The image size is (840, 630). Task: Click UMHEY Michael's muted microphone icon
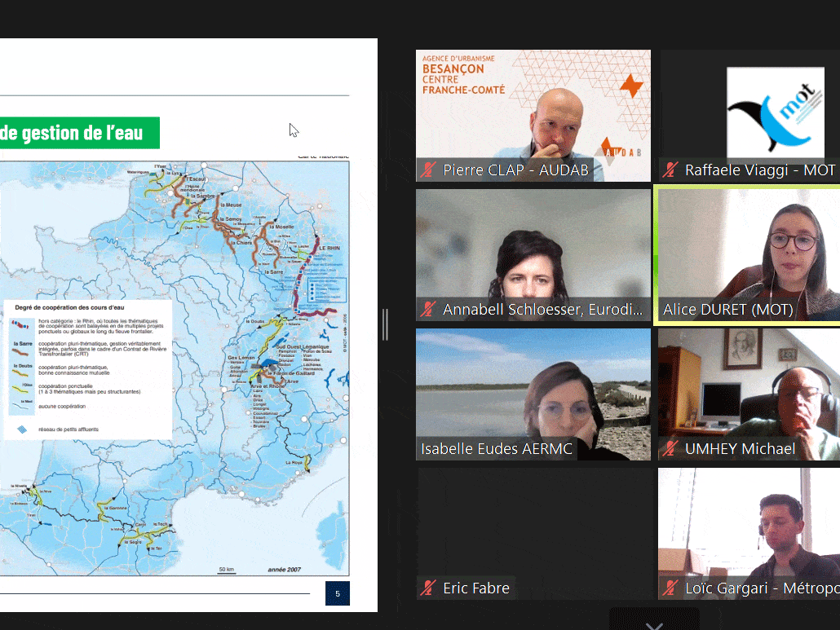(x=670, y=448)
